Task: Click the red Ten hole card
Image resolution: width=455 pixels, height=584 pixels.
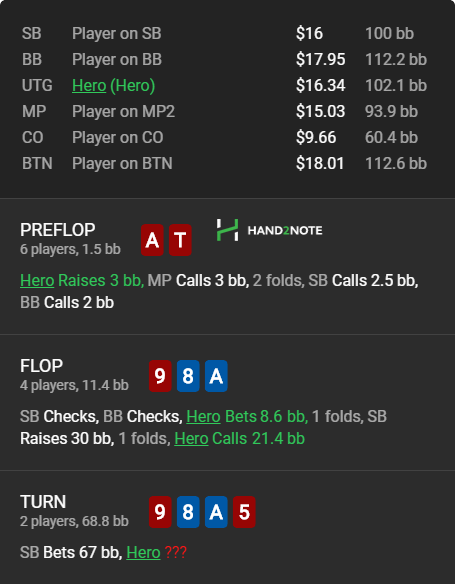Action: click(180, 240)
